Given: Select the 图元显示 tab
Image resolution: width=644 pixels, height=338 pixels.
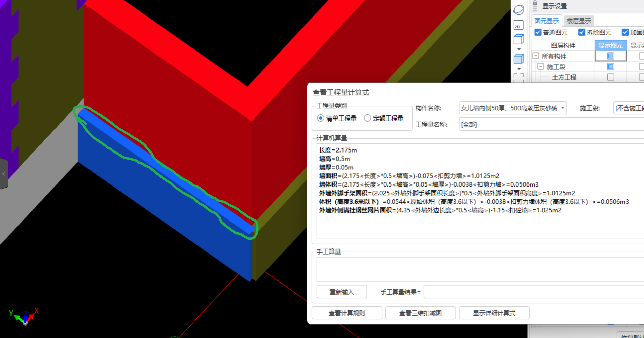Looking at the screenshot, I should click(x=546, y=21).
